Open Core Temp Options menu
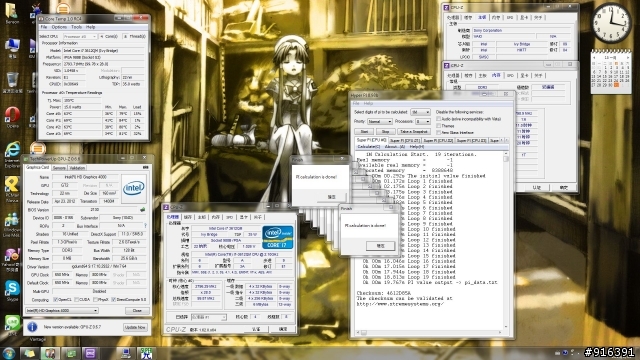Image resolution: width=640 pixels, height=360 pixels. 59,27
